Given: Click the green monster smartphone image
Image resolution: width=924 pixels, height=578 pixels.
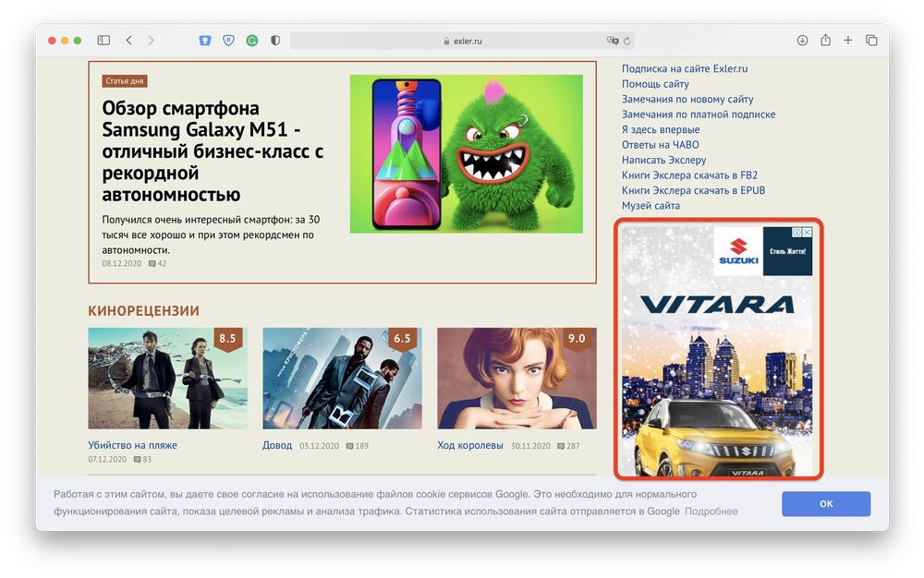Looking at the screenshot, I should coord(466,153).
